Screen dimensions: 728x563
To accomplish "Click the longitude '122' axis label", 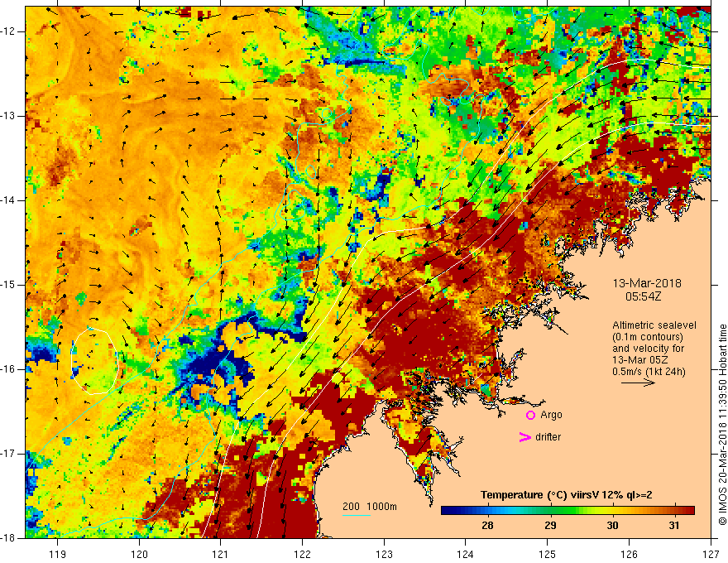I will click(x=302, y=554).
